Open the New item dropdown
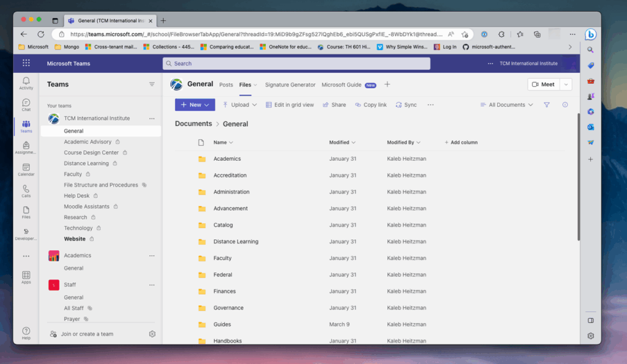627x364 pixels. 195,105
